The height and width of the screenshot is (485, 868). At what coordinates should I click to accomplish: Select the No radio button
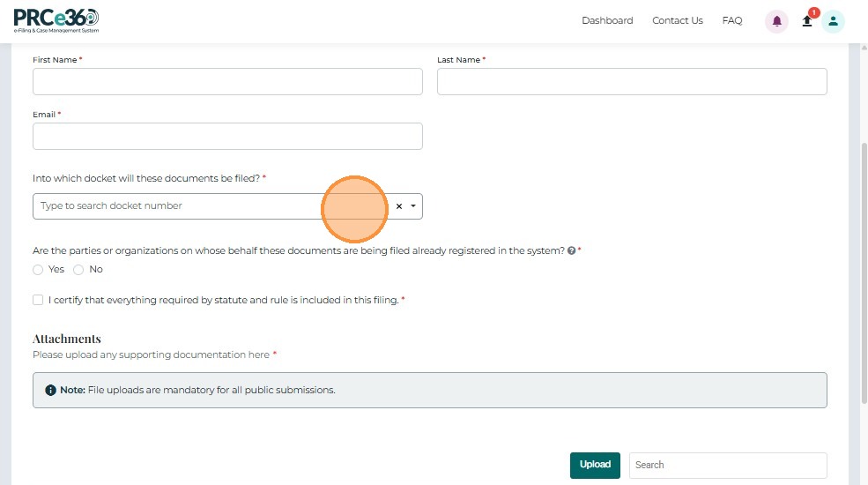tap(78, 270)
